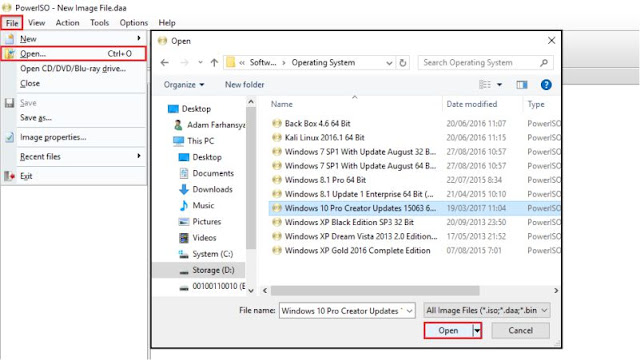Go back in Open dialog

pyautogui.click(x=164, y=62)
